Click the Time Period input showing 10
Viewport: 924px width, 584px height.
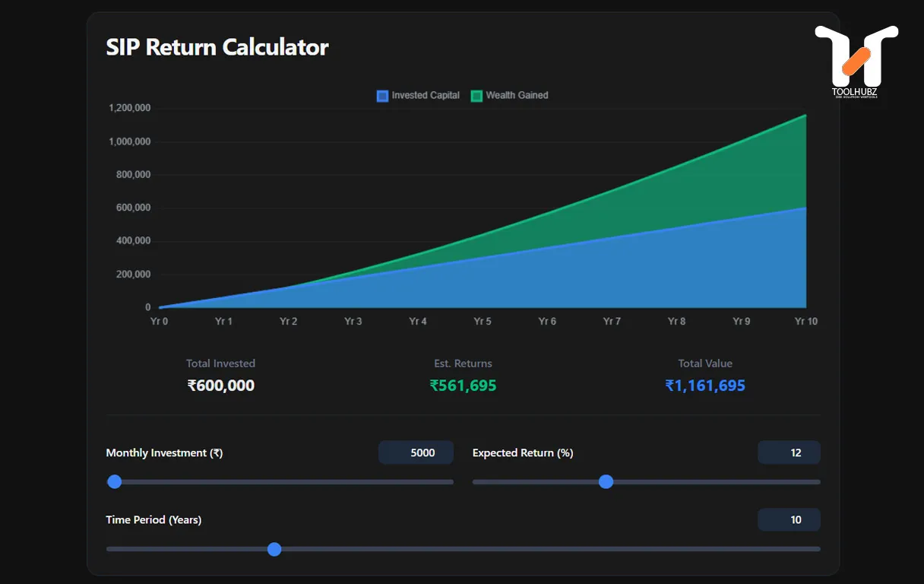[x=789, y=520]
